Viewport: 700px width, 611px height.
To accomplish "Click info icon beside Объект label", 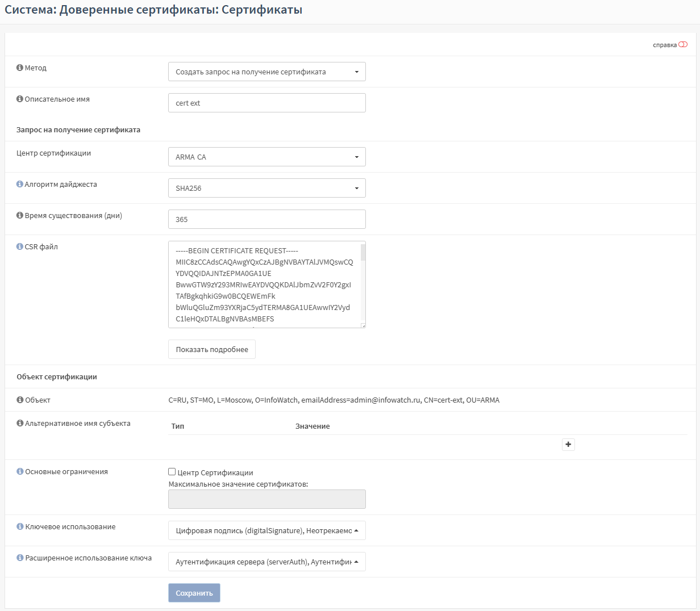I will tap(20, 400).
